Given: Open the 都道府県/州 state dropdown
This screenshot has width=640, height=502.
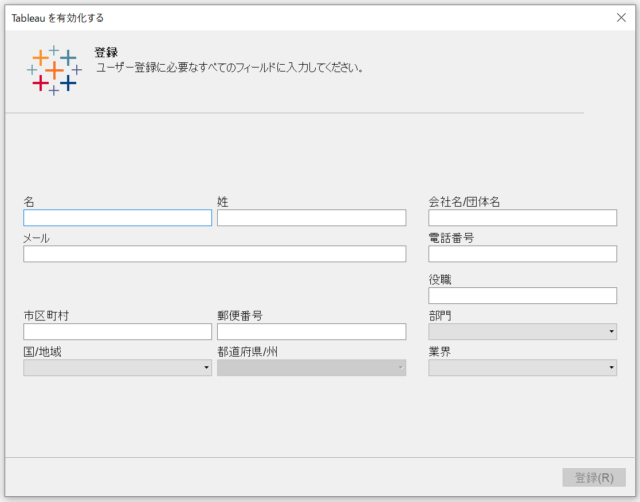Looking at the screenshot, I should pyautogui.click(x=311, y=367).
